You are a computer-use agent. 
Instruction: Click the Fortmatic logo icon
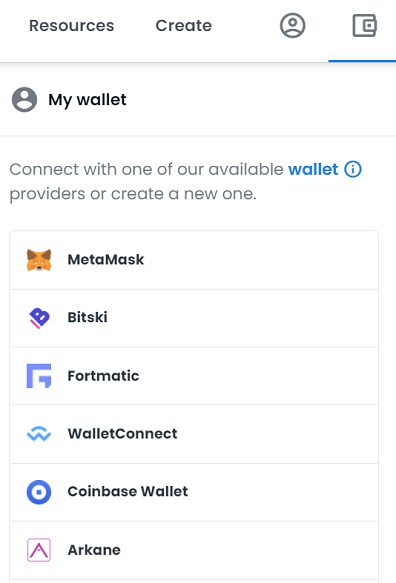point(39,376)
